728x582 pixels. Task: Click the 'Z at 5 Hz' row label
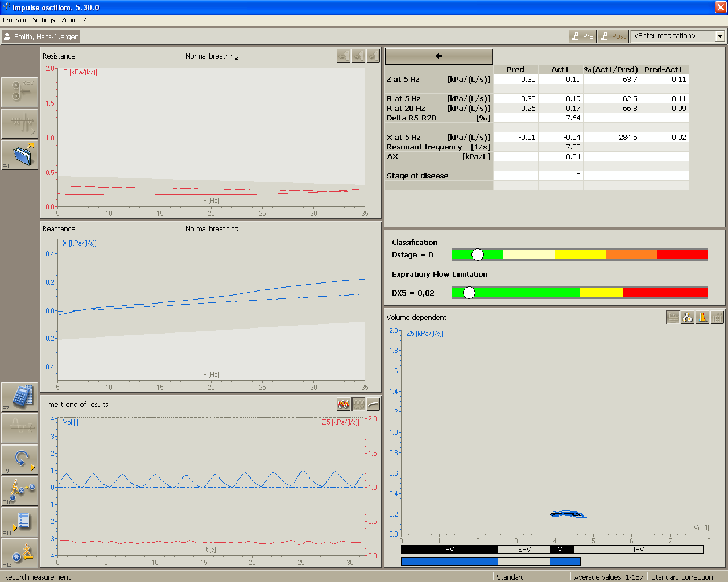tap(403, 80)
